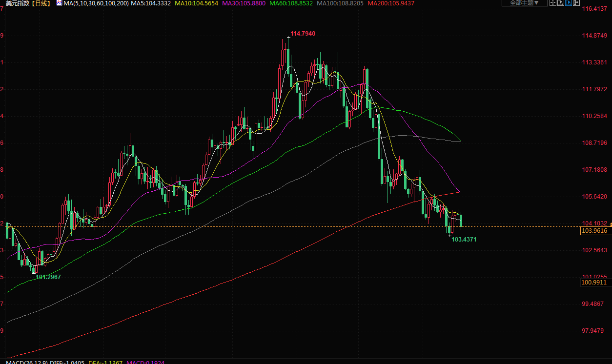
Task: Click the 101.2967 low price marker
Action: pos(48,277)
